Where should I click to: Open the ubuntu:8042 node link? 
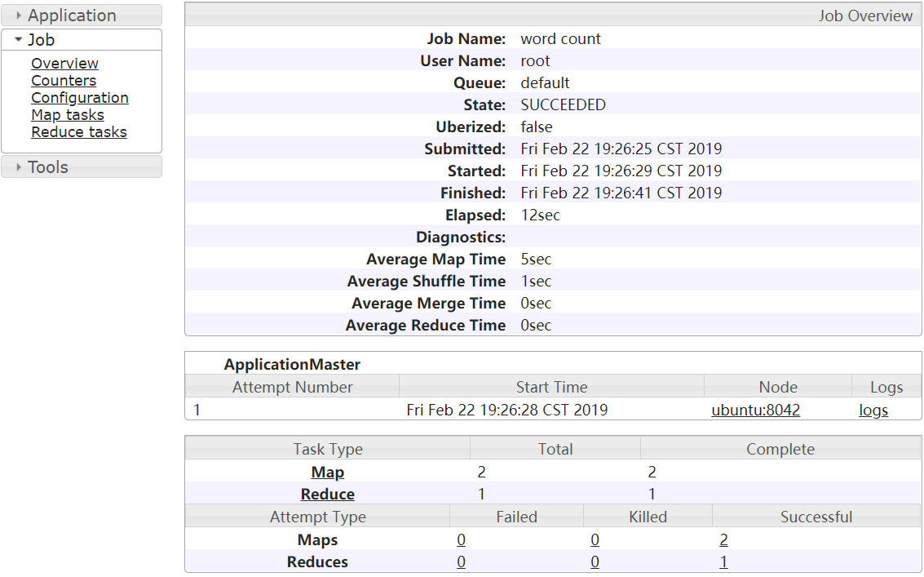[x=756, y=410]
